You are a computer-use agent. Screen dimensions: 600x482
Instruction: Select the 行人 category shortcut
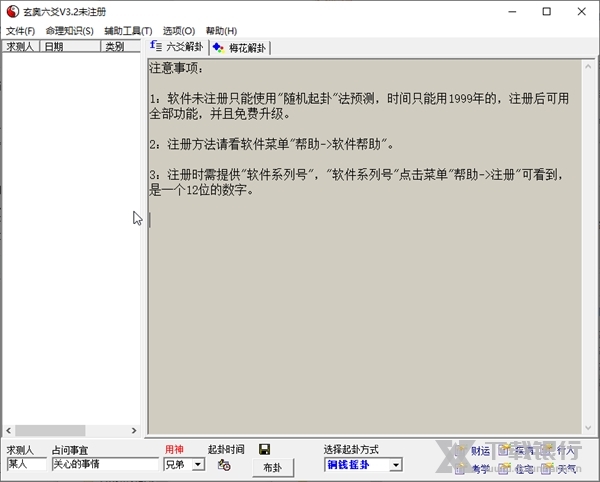click(560, 451)
